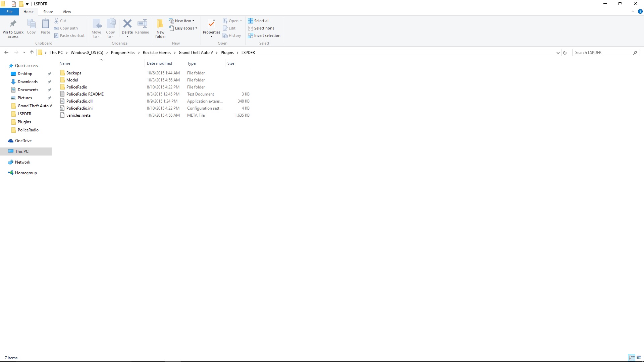Click the Delete icon in ribbon
This screenshot has height=362, width=644.
pyautogui.click(x=127, y=24)
